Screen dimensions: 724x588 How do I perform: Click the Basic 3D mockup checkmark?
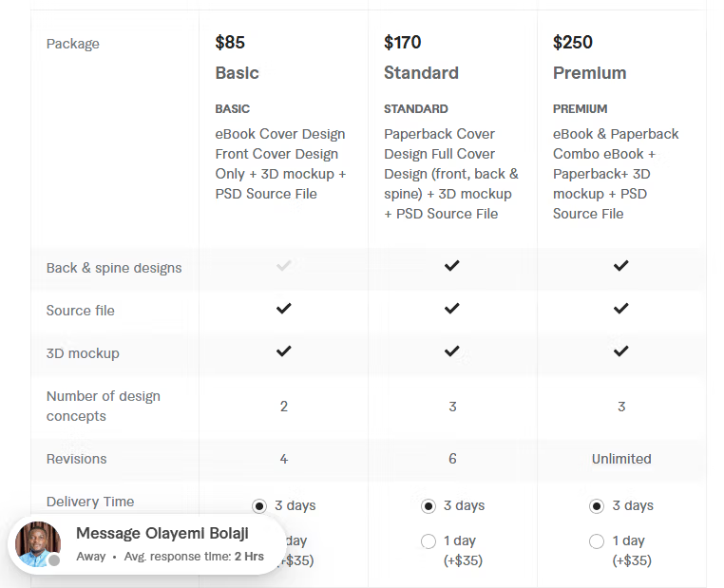click(x=283, y=351)
